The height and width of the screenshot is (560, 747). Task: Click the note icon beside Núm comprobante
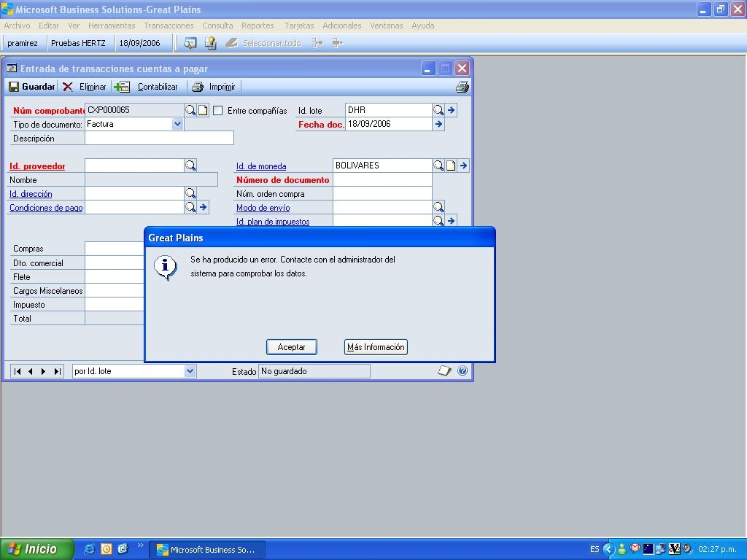pos(203,111)
